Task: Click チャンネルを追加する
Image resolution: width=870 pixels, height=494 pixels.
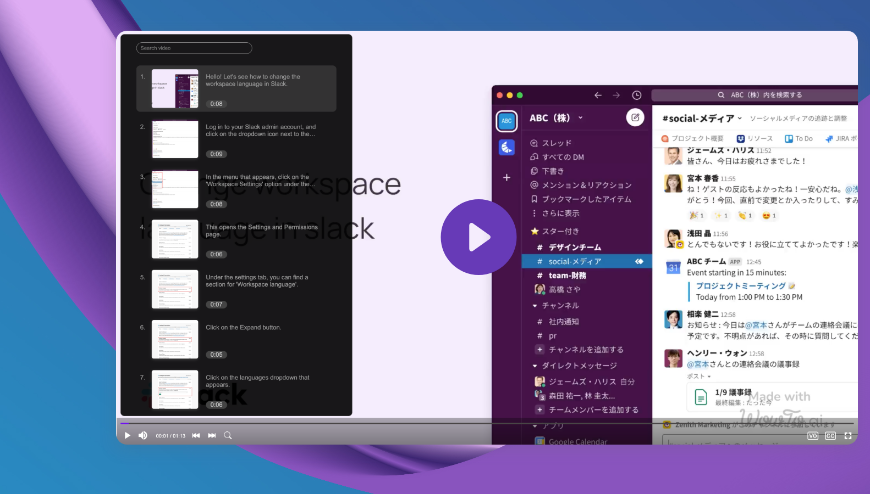Action: click(x=580, y=350)
